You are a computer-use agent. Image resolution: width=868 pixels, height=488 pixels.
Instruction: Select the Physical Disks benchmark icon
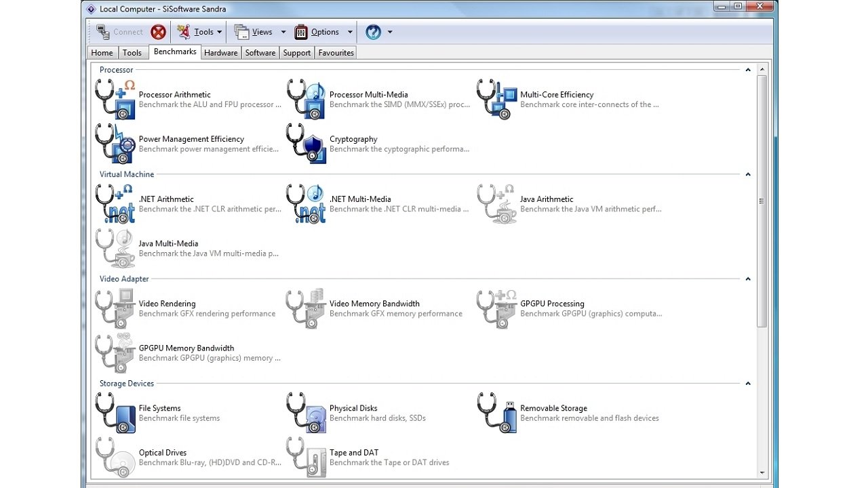(307, 413)
